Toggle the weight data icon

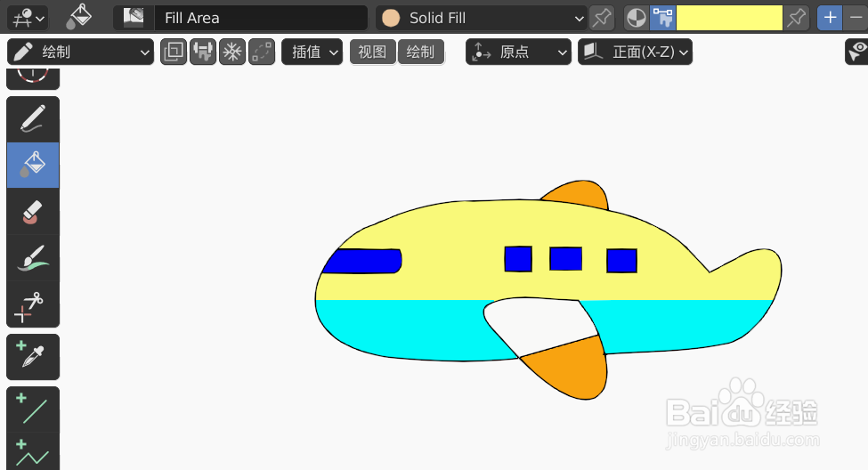[203, 52]
